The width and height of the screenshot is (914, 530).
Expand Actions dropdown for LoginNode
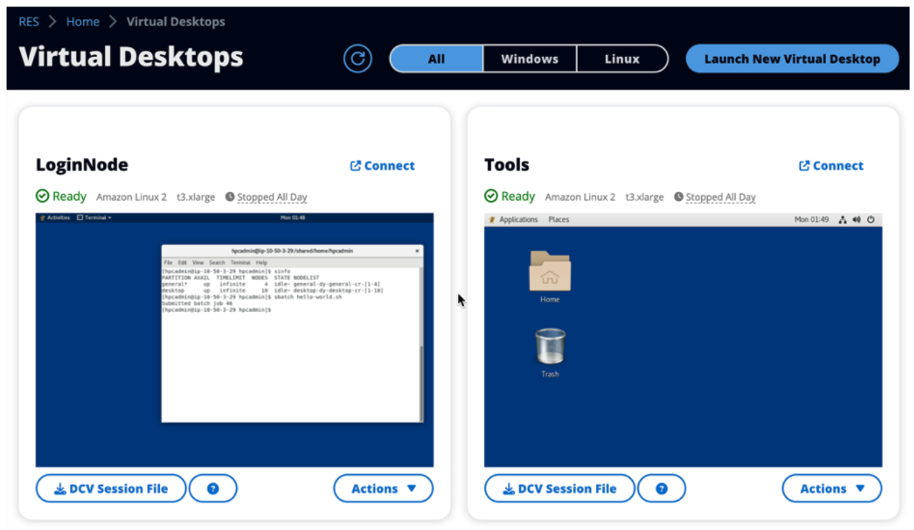click(x=383, y=489)
